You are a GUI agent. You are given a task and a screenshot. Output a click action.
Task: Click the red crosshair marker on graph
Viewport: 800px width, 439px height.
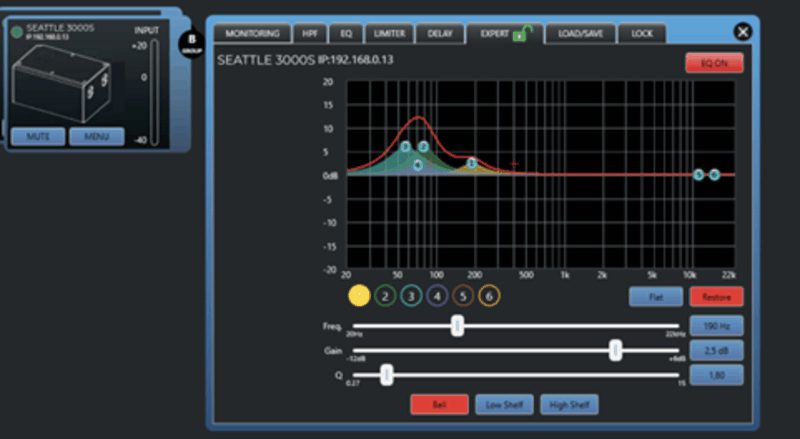point(514,164)
